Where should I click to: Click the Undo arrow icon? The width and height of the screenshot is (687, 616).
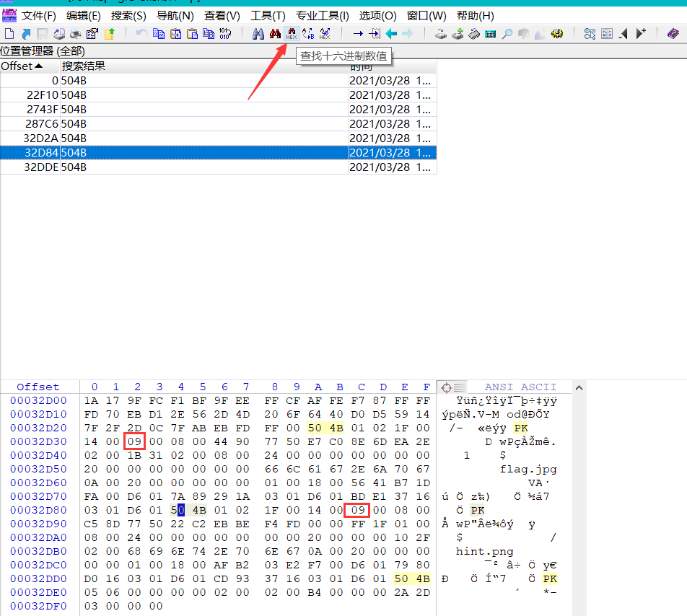pos(141,34)
